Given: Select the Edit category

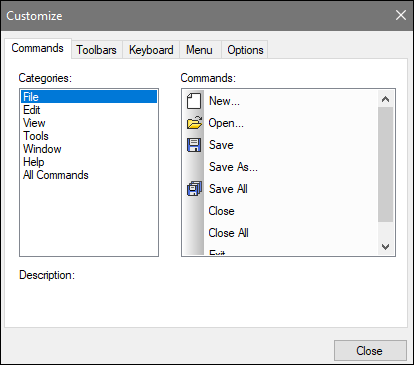Looking at the screenshot, I should [89, 110].
